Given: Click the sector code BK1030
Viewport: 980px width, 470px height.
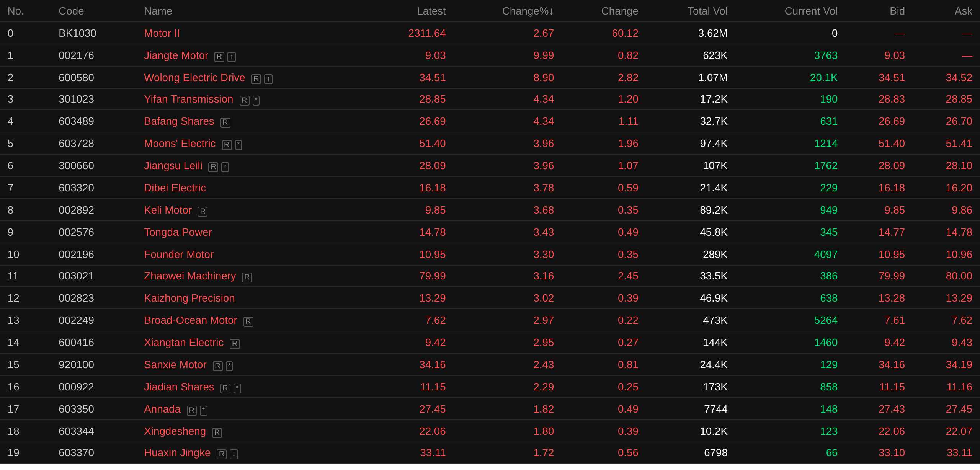Looking at the screenshot, I should (x=77, y=33).
